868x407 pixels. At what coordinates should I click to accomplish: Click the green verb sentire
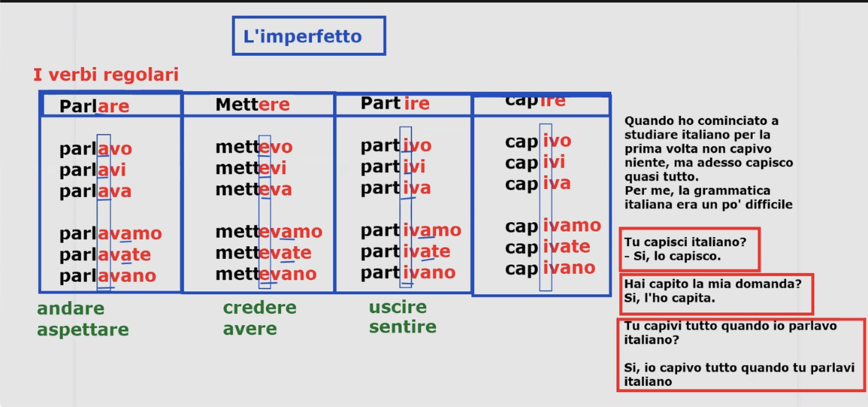click(402, 327)
